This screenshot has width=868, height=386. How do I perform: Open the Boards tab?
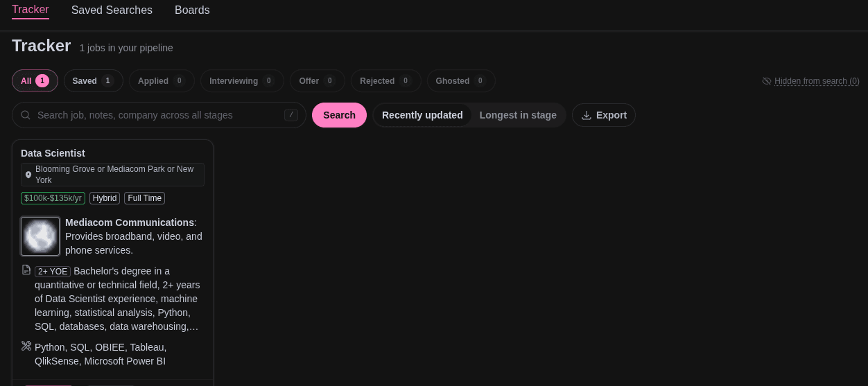pyautogui.click(x=192, y=10)
